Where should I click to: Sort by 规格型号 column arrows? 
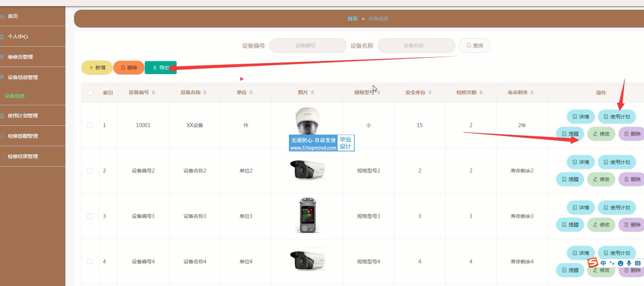pos(379,92)
